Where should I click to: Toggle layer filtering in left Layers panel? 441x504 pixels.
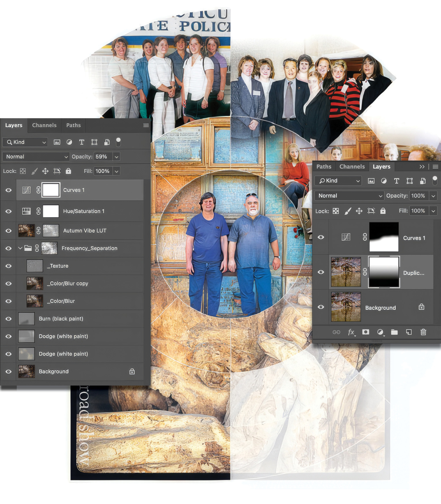pos(118,142)
